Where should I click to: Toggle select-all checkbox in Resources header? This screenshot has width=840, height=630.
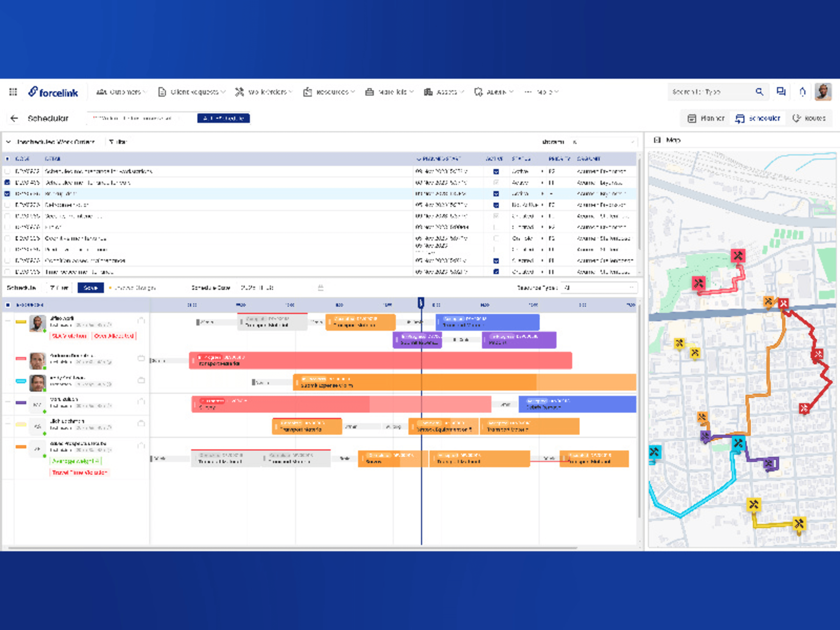click(8, 305)
